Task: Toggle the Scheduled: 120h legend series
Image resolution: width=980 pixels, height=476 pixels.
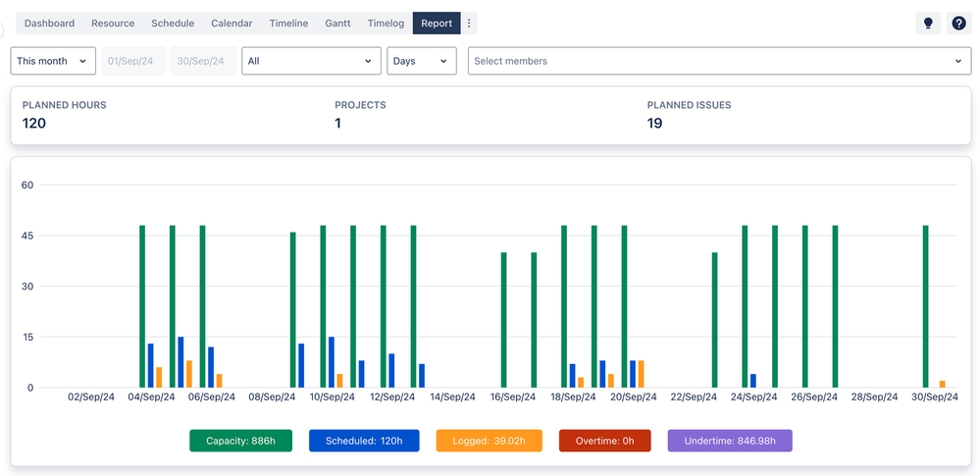Action: click(364, 441)
